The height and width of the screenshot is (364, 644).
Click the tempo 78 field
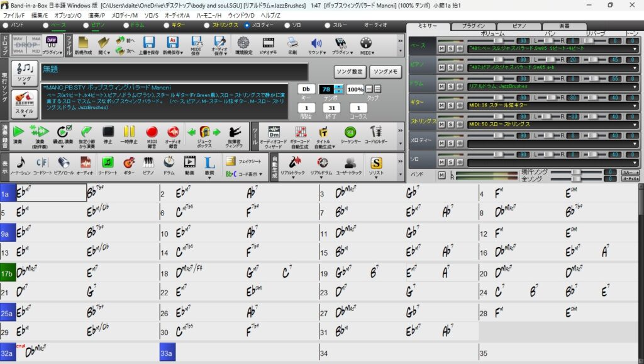pos(326,89)
